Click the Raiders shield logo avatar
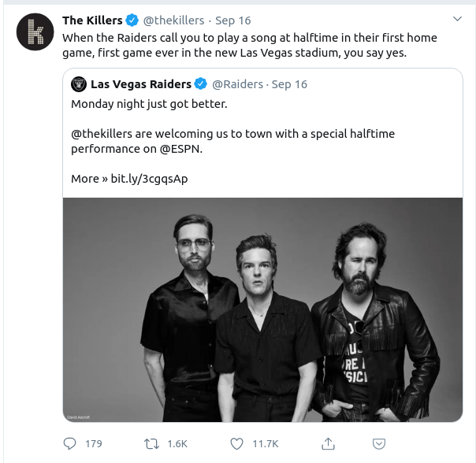The width and height of the screenshot is (476, 463). 79,83
